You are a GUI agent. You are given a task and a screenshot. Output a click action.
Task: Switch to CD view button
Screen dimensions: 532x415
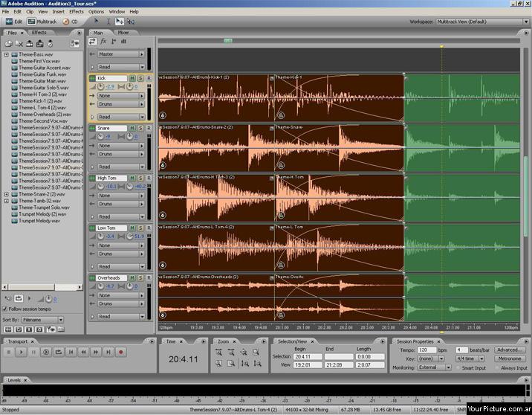coord(71,22)
